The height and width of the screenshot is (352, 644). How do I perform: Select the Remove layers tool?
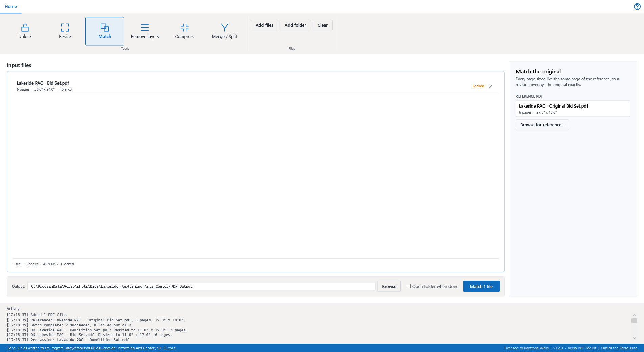[145, 31]
